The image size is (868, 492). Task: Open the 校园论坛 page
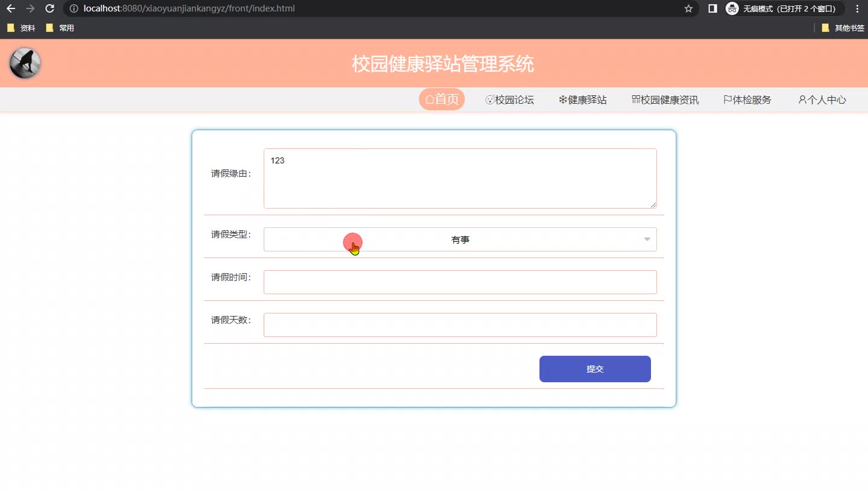[x=510, y=100]
